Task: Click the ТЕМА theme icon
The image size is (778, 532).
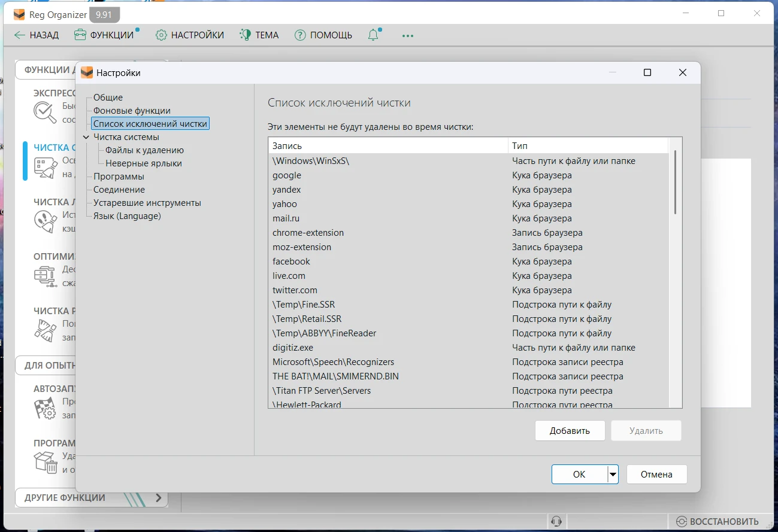Action: [245, 35]
